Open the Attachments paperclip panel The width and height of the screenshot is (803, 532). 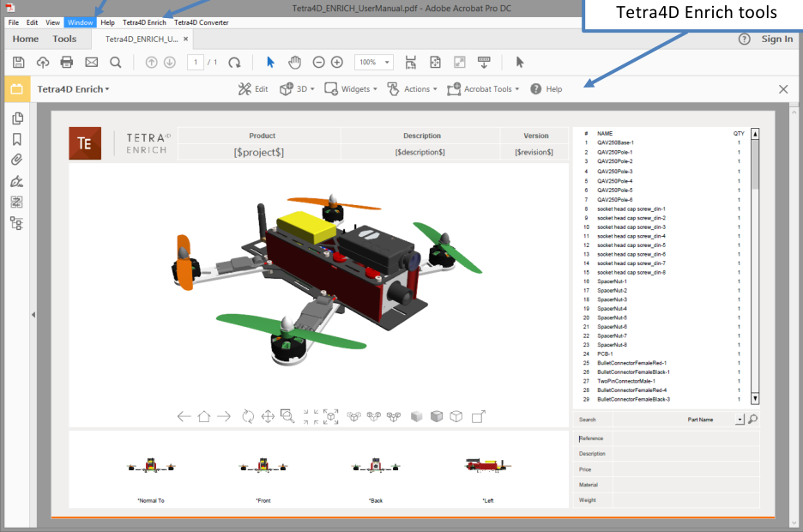click(x=17, y=160)
